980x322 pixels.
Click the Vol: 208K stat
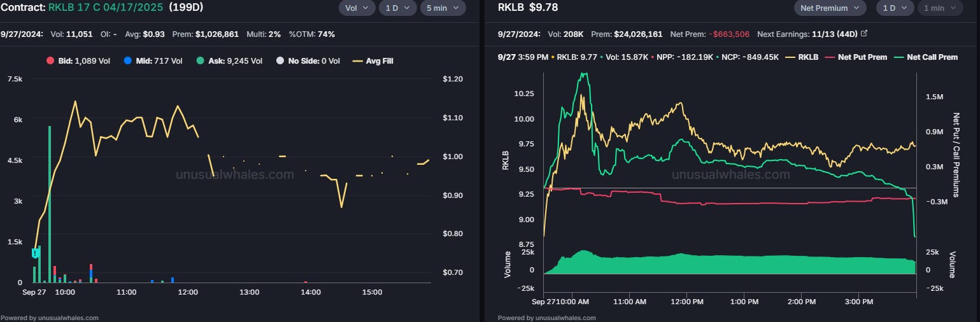pos(566,34)
